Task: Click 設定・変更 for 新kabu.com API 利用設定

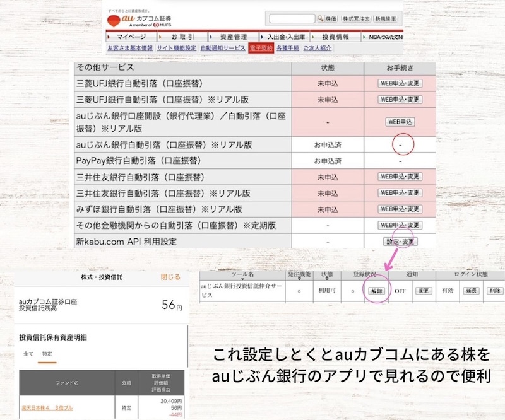Action: pyautogui.click(x=400, y=242)
